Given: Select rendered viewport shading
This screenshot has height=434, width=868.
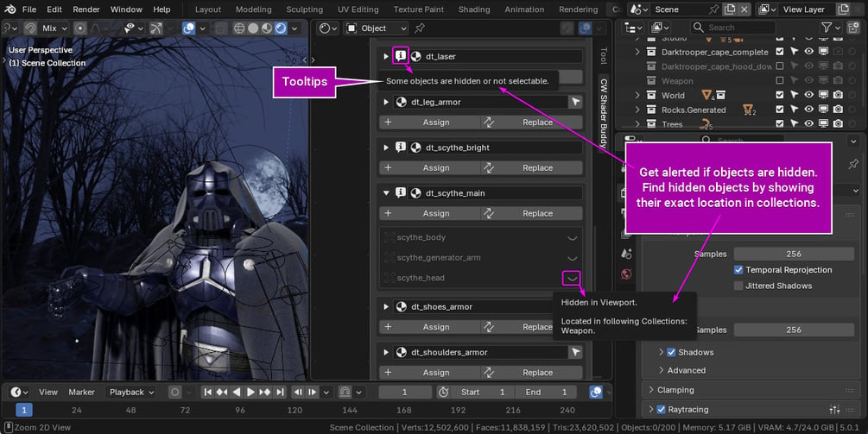Looking at the screenshot, I should [280, 28].
